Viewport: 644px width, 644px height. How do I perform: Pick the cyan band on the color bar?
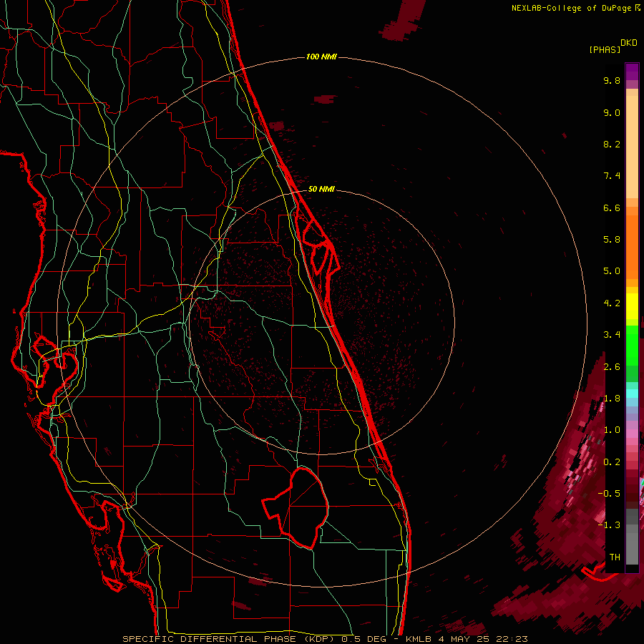point(632,394)
